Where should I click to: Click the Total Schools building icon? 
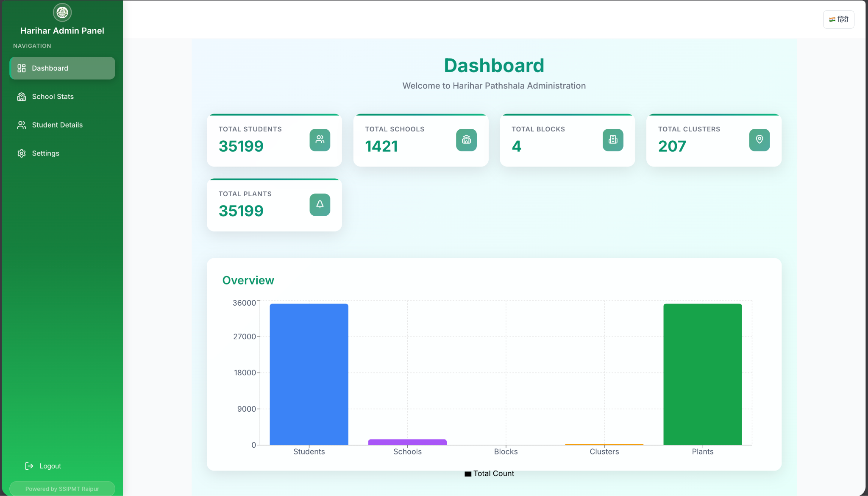point(466,140)
